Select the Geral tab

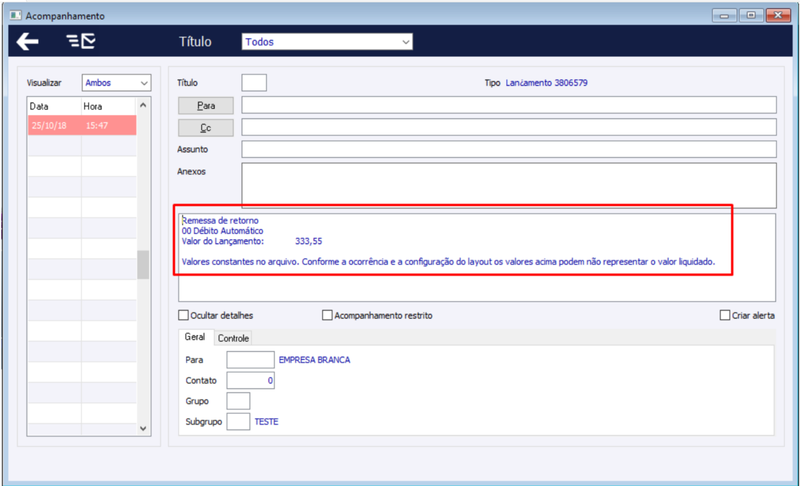195,337
